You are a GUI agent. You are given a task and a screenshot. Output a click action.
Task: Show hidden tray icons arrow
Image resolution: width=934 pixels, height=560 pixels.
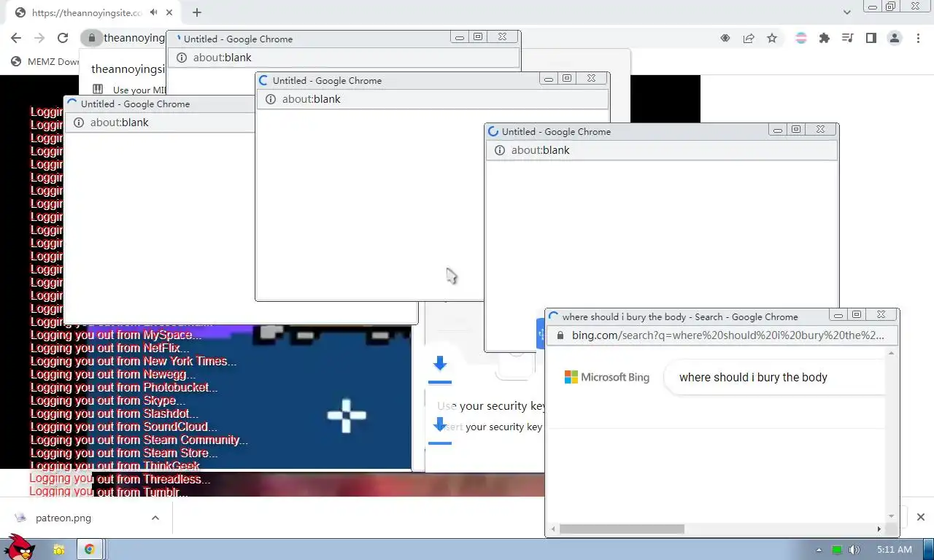click(x=819, y=550)
